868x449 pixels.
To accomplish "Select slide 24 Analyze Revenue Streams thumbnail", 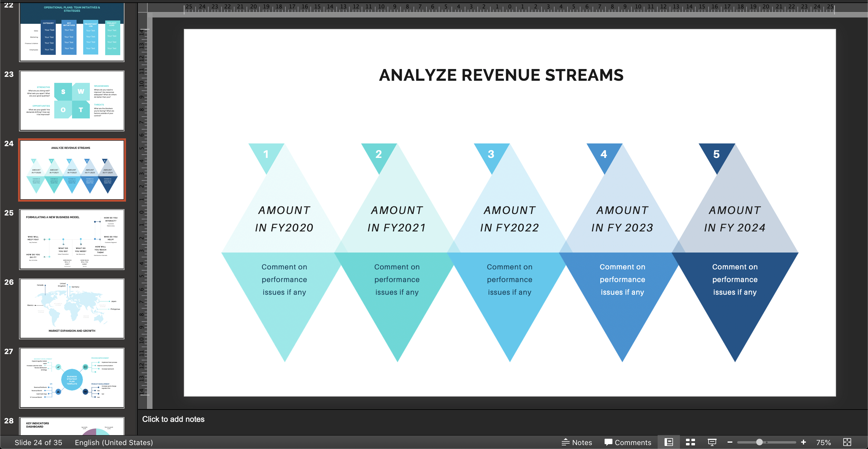I will (72, 170).
